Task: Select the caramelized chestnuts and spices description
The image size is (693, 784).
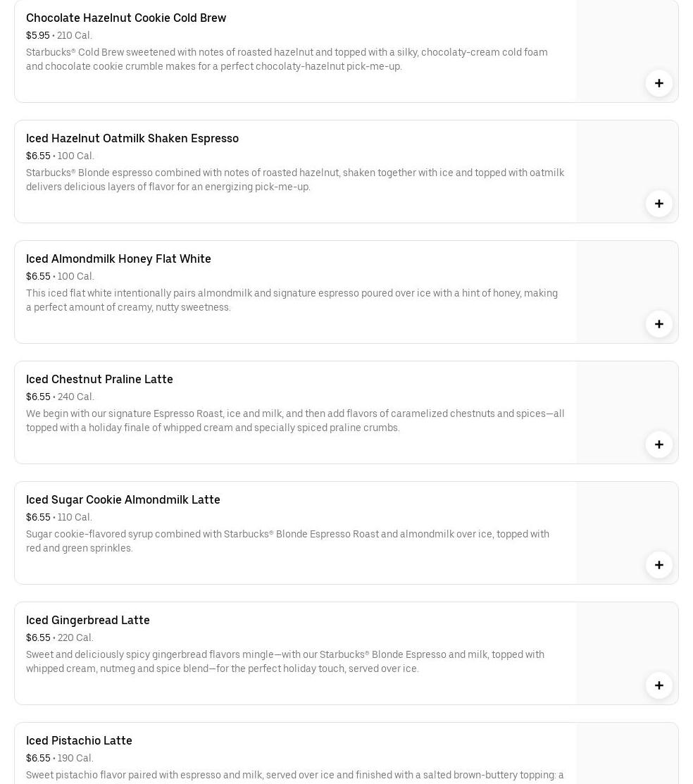Action: (295, 421)
